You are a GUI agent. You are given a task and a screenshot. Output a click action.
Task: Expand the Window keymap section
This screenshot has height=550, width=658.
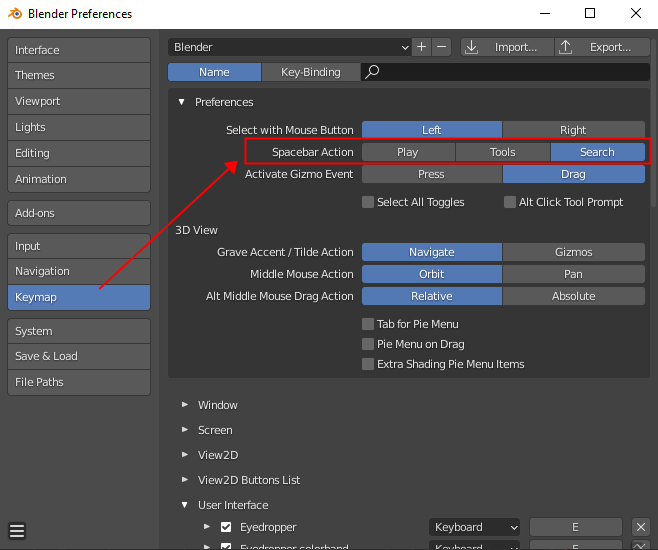pos(184,405)
